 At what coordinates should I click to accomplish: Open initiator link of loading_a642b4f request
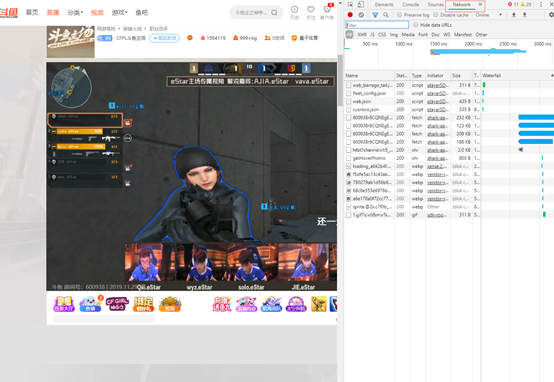coord(437,166)
